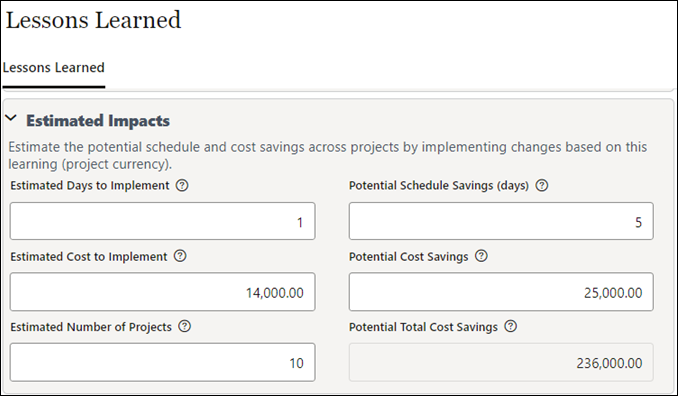Switch to the Lessons Learned tab
Image resolution: width=678 pixels, height=396 pixels.
tap(54, 68)
